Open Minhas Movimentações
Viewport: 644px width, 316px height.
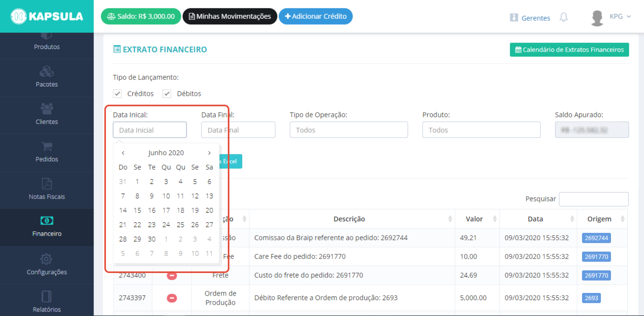(x=230, y=16)
